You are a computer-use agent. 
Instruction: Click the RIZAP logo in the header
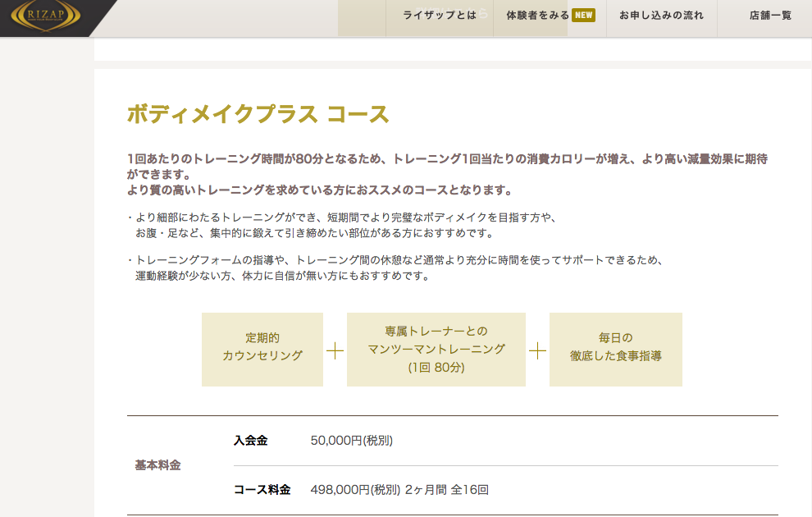[x=45, y=17]
